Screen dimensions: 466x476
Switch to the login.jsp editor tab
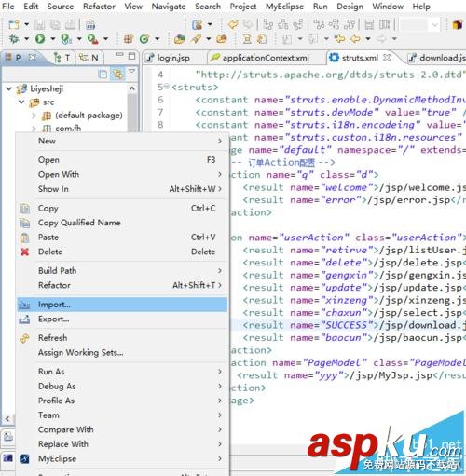[x=174, y=58]
